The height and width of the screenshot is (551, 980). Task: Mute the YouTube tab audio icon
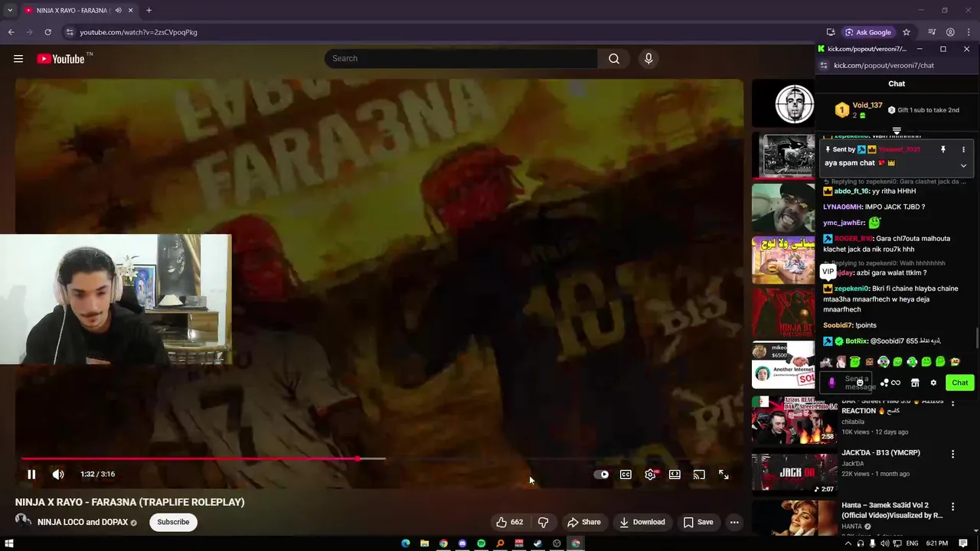click(x=118, y=11)
